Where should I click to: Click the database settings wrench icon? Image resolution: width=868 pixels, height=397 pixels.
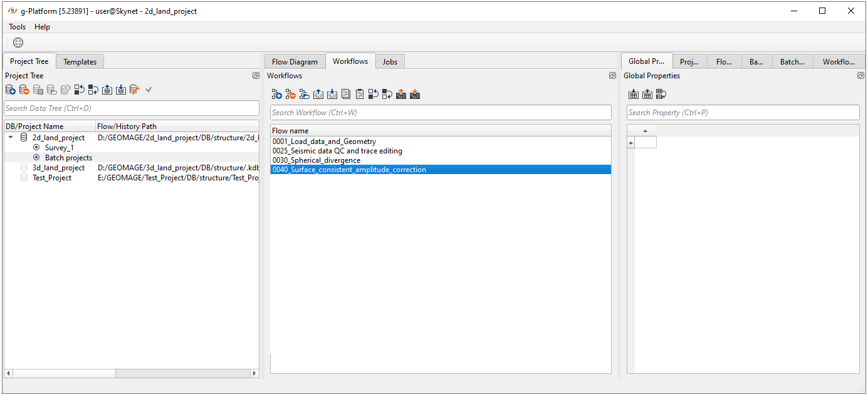coord(134,90)
